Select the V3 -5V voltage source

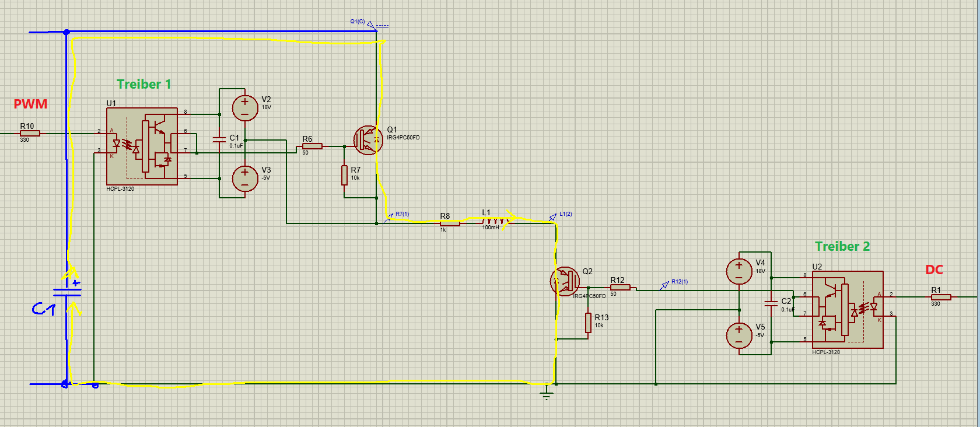[245, 178]
